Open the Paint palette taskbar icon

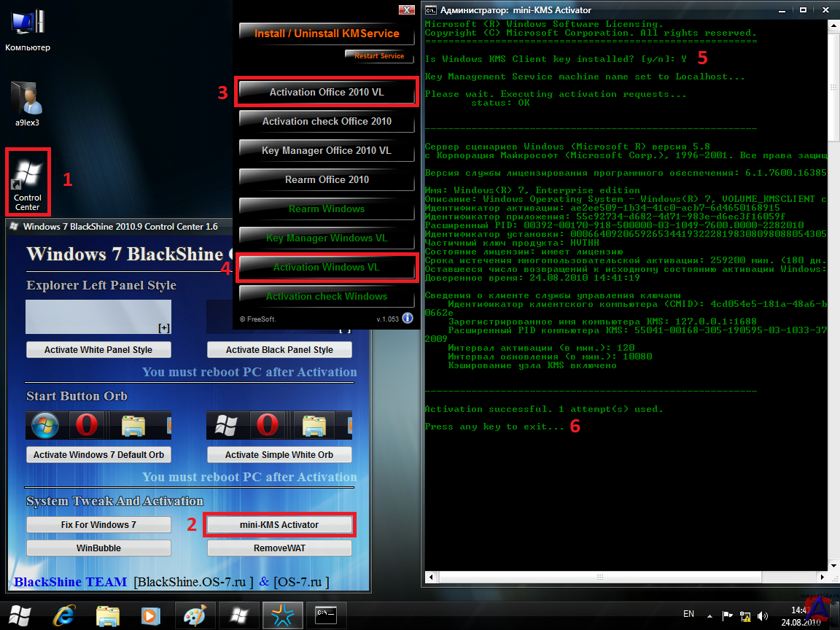193,615
